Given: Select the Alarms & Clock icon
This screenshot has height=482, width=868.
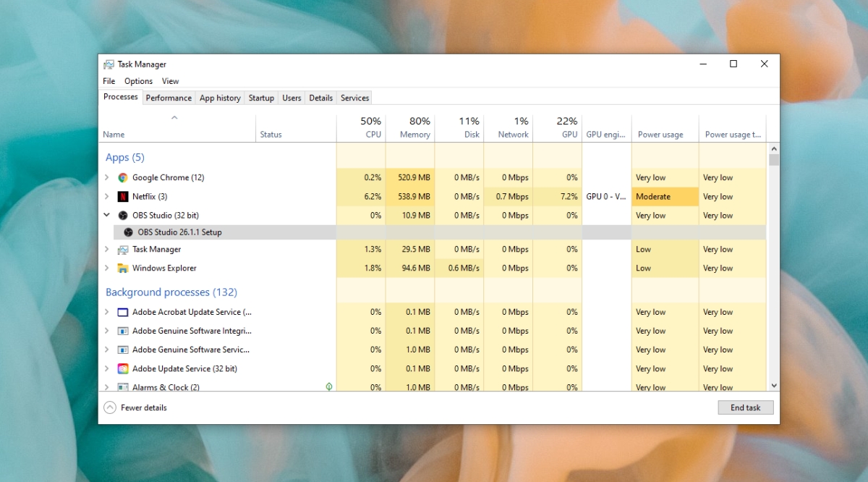Looking at the screenshot, I should pos(122,386).
